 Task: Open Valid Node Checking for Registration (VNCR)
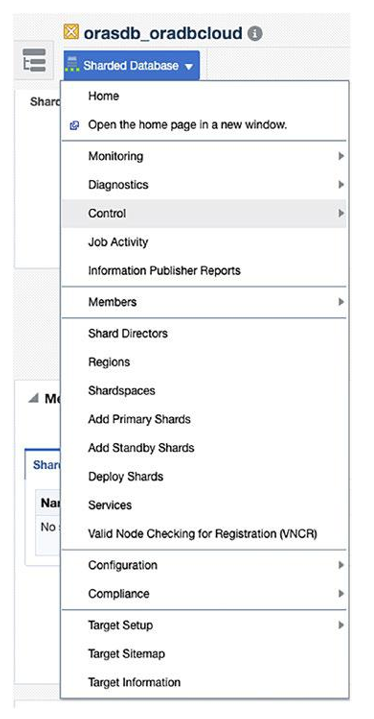pos(204,534)
